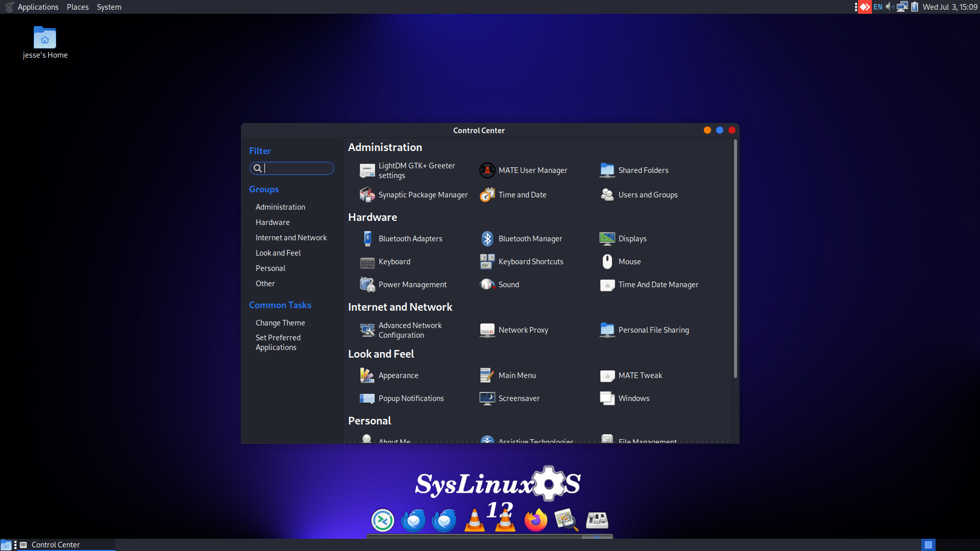Screen dimensions: 980x551
Task: Jump to Internet and Network group
Action: [x=291, y=238]
